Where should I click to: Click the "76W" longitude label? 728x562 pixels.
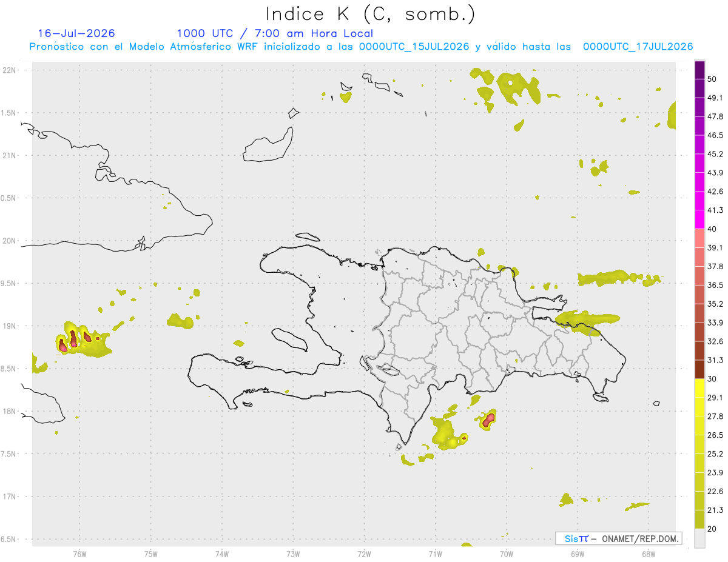[79, 554]
